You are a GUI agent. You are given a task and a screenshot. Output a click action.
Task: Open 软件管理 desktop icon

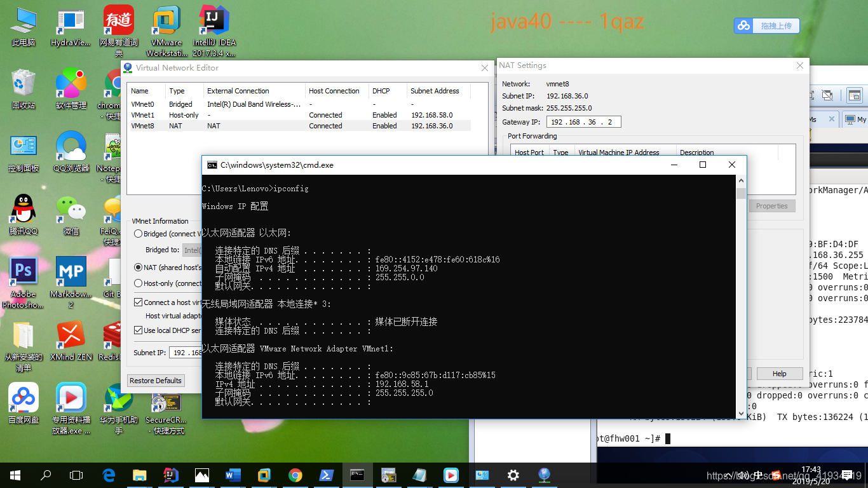pyautogui.click(x=71, y=90)
